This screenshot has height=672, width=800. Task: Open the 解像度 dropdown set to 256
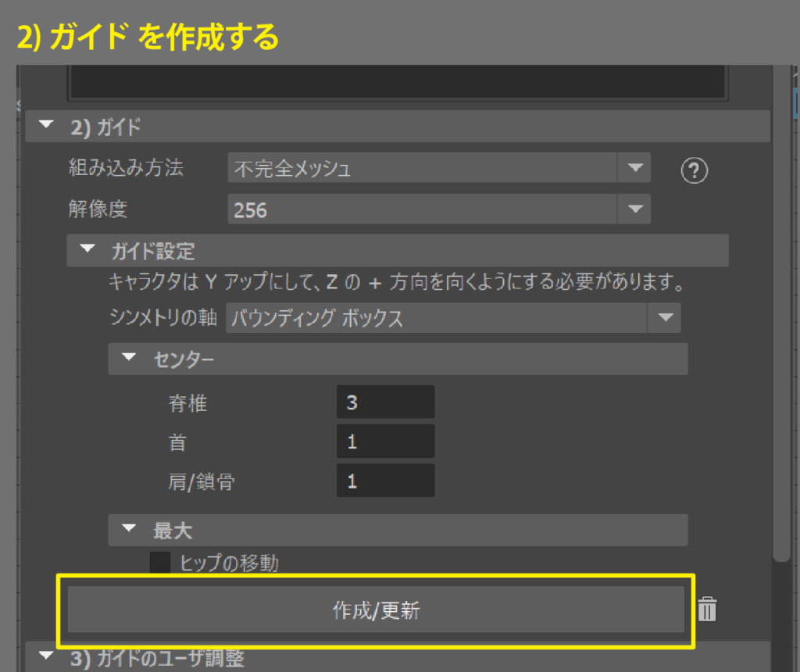439,209
